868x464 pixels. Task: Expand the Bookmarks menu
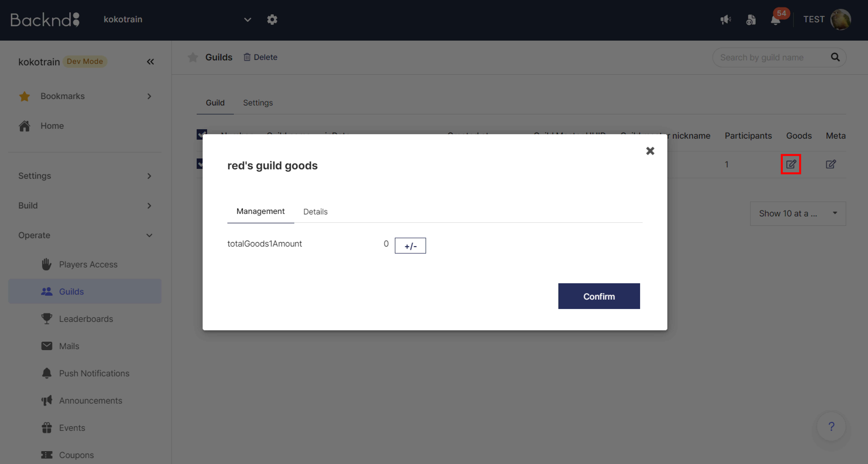pos(149,96)
